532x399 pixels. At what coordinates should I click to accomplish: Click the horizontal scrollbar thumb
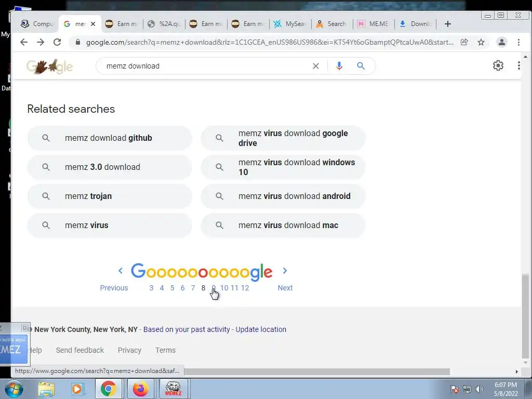317,371
